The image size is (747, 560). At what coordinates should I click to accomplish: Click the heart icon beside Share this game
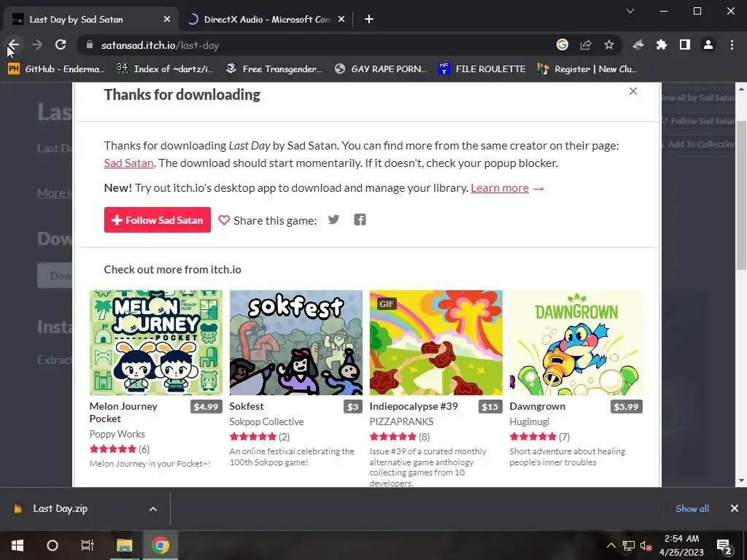pos(224,220)
